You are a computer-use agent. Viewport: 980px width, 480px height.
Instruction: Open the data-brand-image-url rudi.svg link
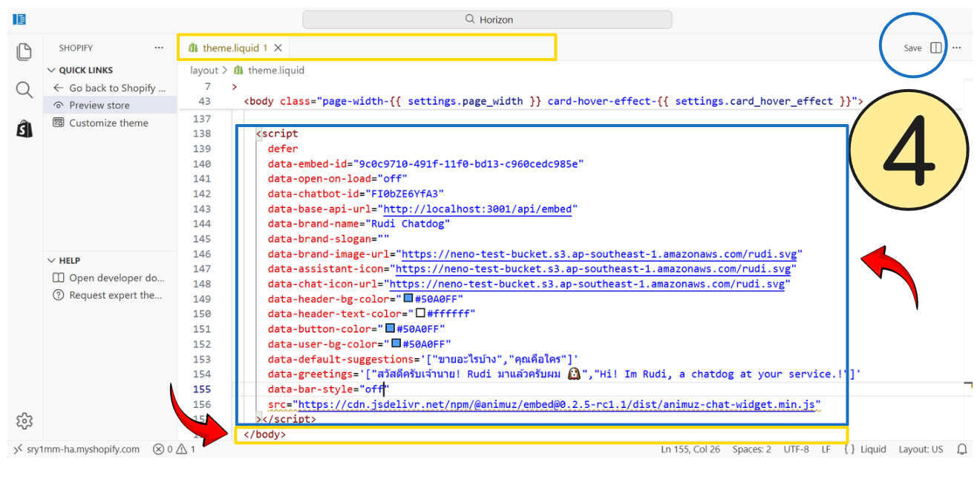pos(599,254)
